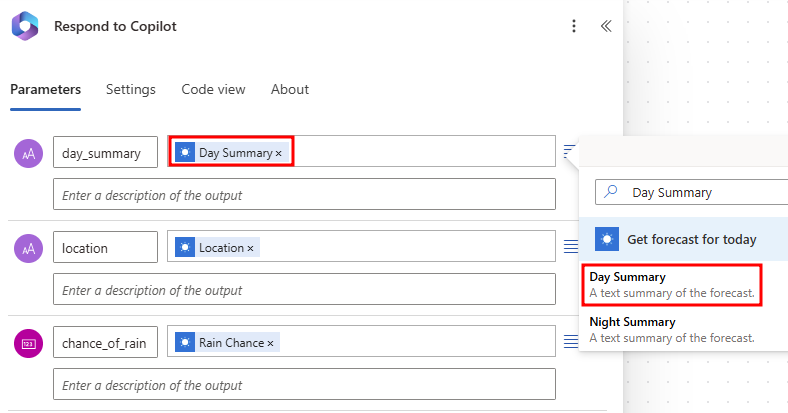Collapse the Respond to Copilot panel
Image resolution: width=788 pixels, height=413 pixels.
click(x=605, y=26)
